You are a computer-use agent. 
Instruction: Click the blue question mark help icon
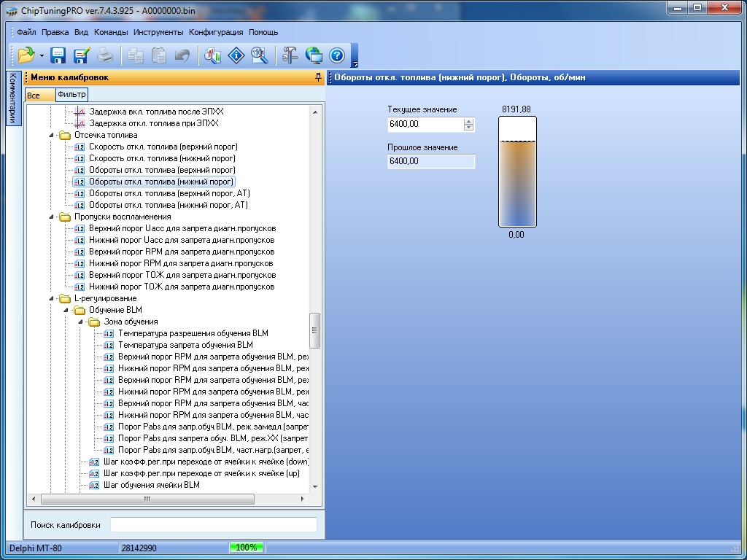click(x=336, y=55)
